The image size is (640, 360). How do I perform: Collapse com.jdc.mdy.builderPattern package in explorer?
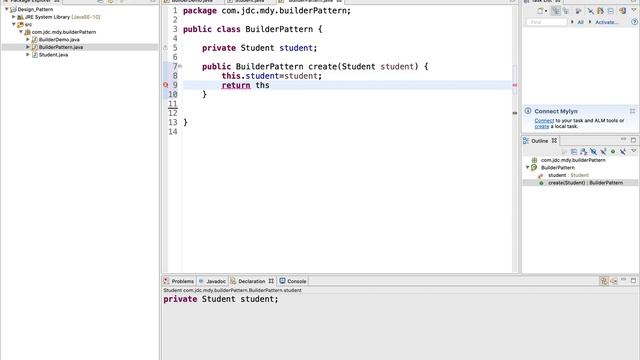(21, 31)
